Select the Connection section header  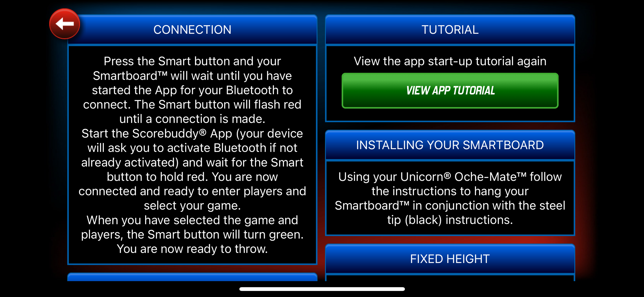pos(192,29)
